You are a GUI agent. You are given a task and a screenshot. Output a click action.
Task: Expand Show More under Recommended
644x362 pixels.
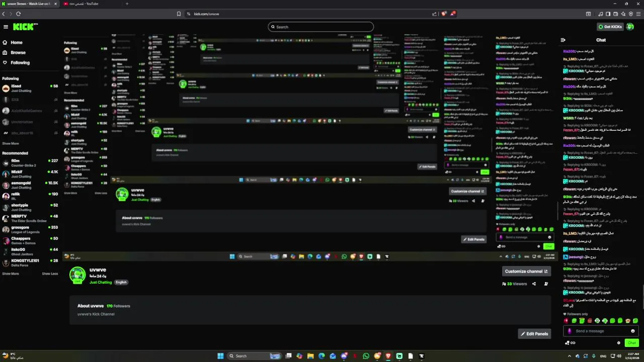click(x=11, y=274)
